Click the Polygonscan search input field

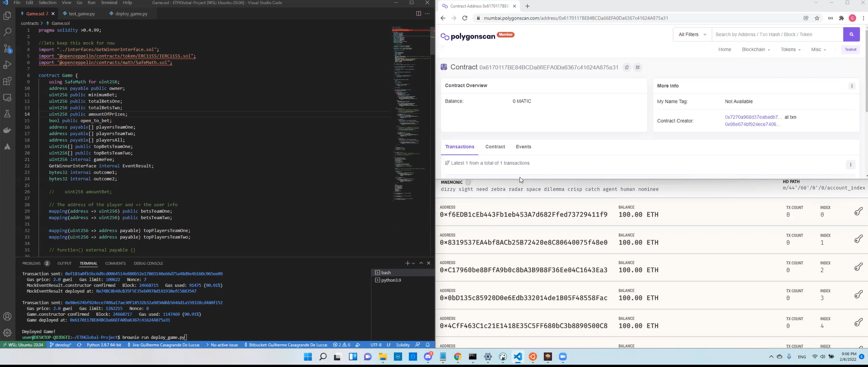coord(778,34)
